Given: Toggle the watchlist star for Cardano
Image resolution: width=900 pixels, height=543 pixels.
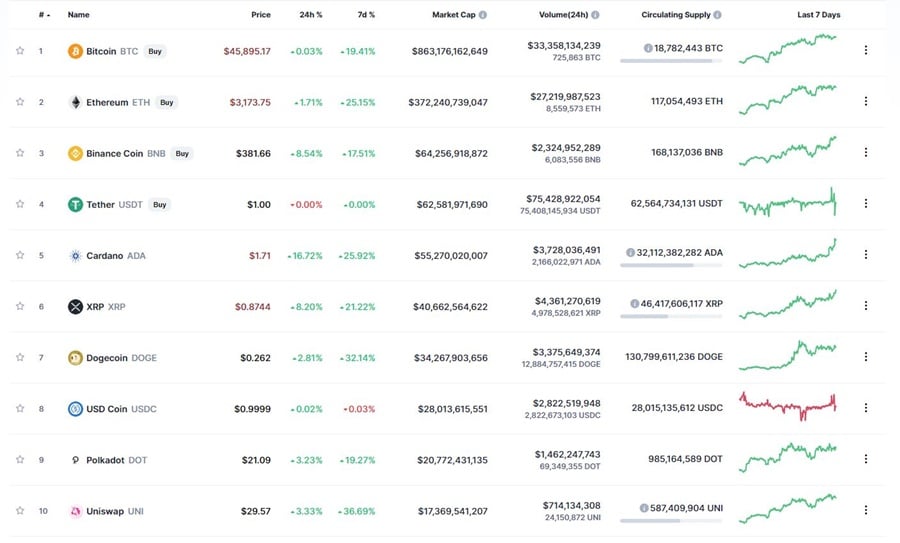Looking at the screenshot, I should 20,255.
